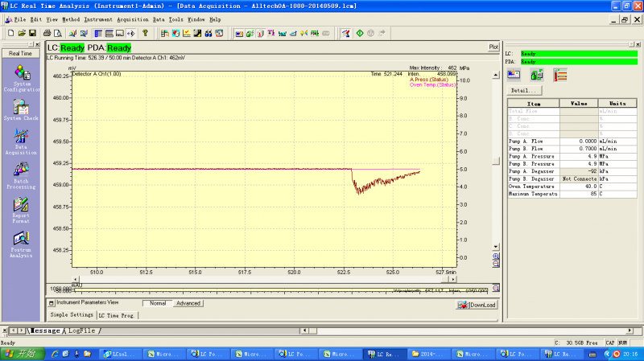The image size is (644, 361).
Task: Switch to the Simple Settings tab
Action: point(72,314)
